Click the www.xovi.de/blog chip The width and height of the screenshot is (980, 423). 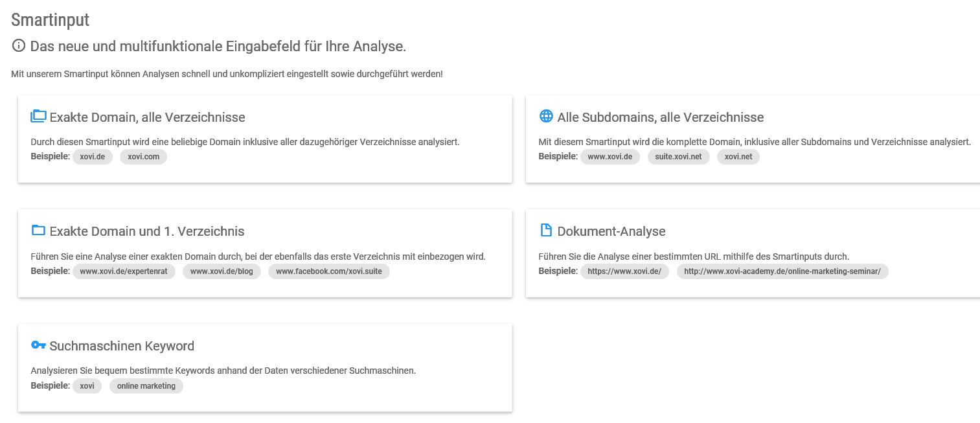click(x=222, y=271)
